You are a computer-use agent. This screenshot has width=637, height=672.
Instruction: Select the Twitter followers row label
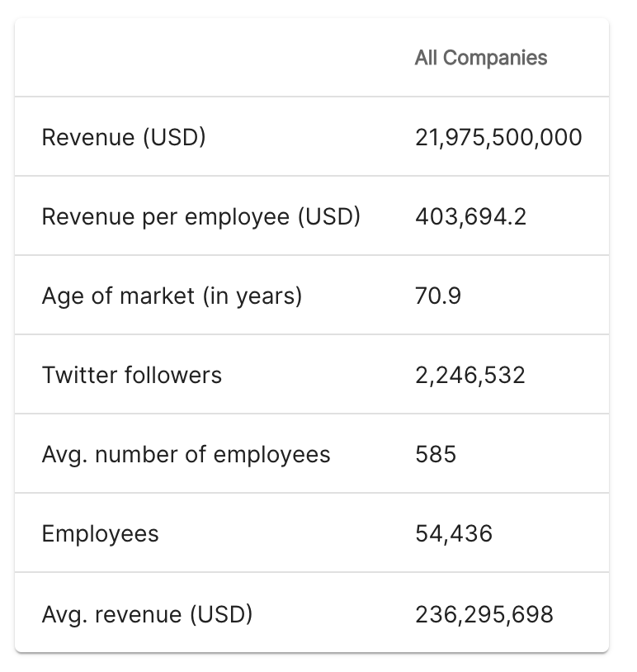coord(132,375)
